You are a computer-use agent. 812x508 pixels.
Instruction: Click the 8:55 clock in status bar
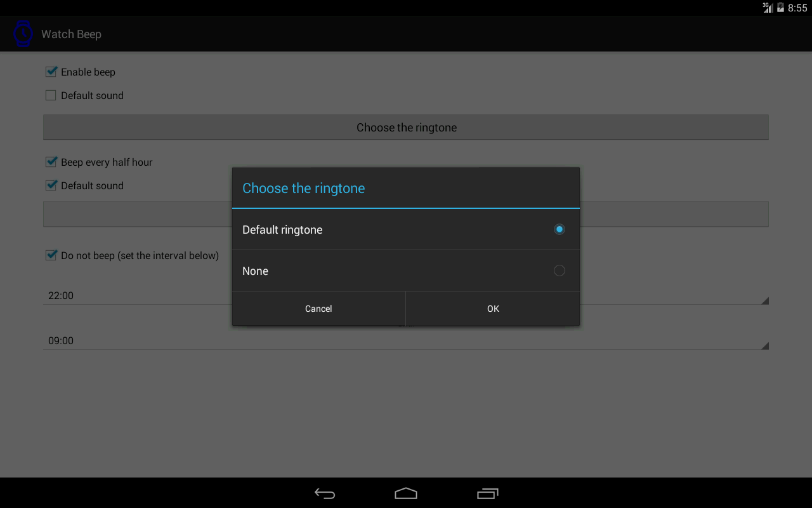click(797, 8)
